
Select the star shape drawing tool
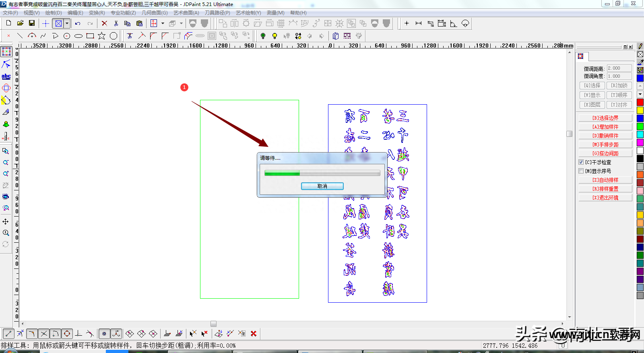(x=101, y=36)
